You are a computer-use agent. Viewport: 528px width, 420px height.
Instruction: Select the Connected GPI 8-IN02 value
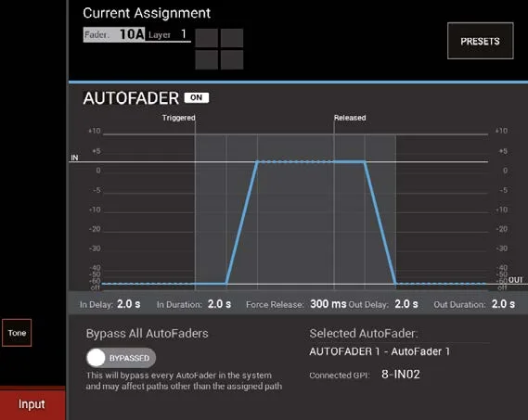click(400, 375)
